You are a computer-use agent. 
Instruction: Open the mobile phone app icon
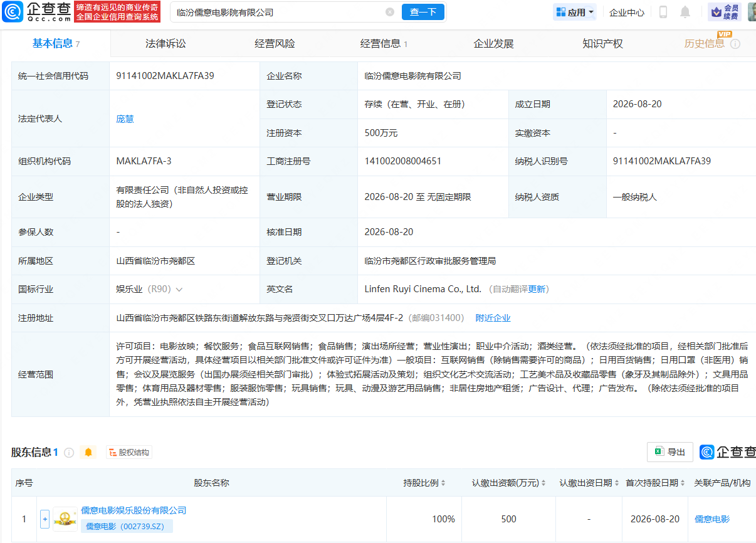coord(663,12)
